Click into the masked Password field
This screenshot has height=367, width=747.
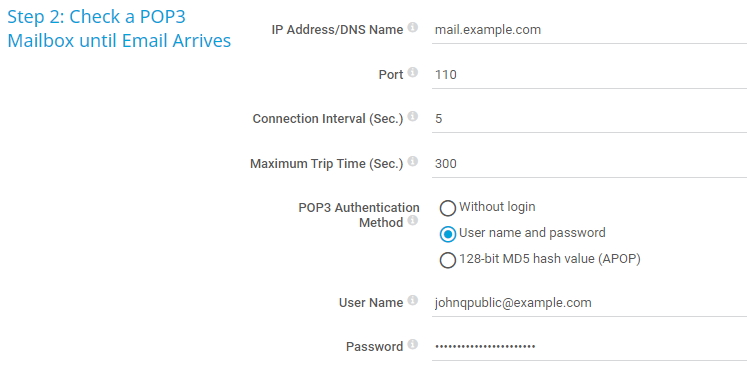[x=589, y=347]
